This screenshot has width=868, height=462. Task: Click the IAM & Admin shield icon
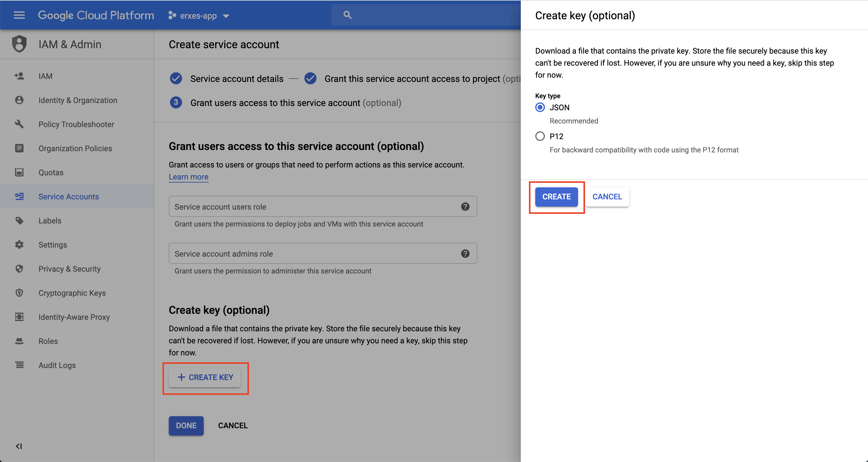point(19,44)
